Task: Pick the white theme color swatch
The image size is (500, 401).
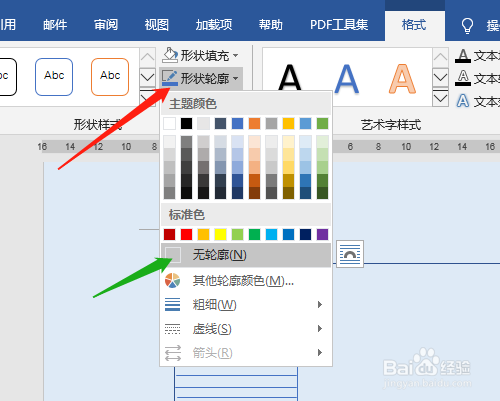Action: click(169, 123)
